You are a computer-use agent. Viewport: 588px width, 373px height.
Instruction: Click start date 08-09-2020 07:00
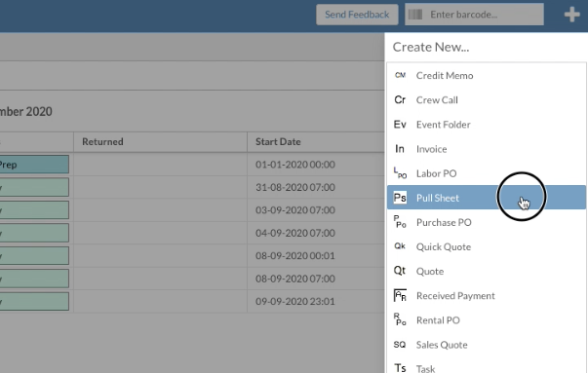(x=295, y=279)
